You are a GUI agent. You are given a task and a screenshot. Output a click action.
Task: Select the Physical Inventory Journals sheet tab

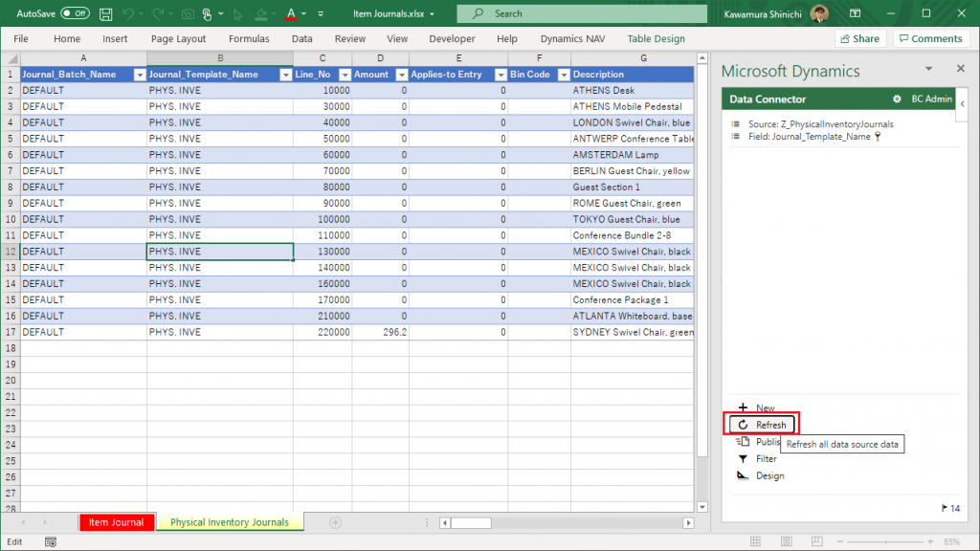click(x=230, y=522)
